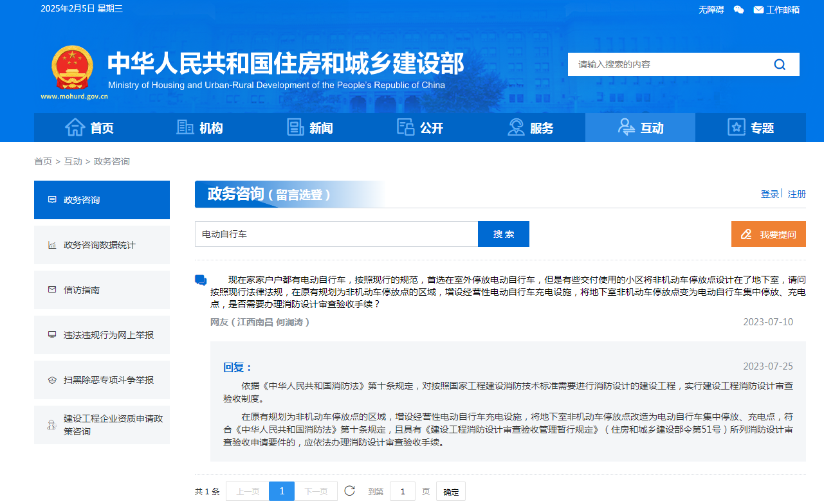
Task: Click the pencil icon on 我要提问
Action: 746,234
